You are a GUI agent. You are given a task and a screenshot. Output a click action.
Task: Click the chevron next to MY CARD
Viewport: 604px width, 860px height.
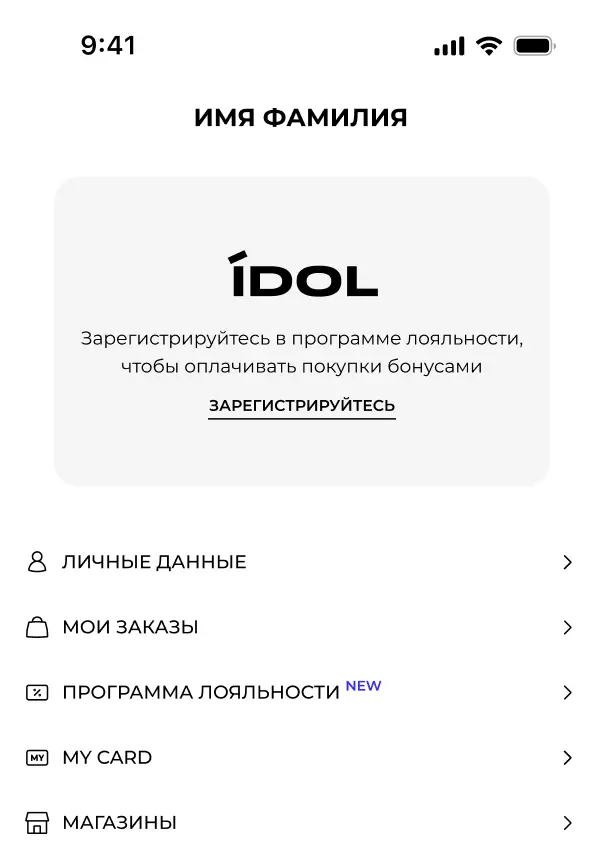(x=567, y=757)
